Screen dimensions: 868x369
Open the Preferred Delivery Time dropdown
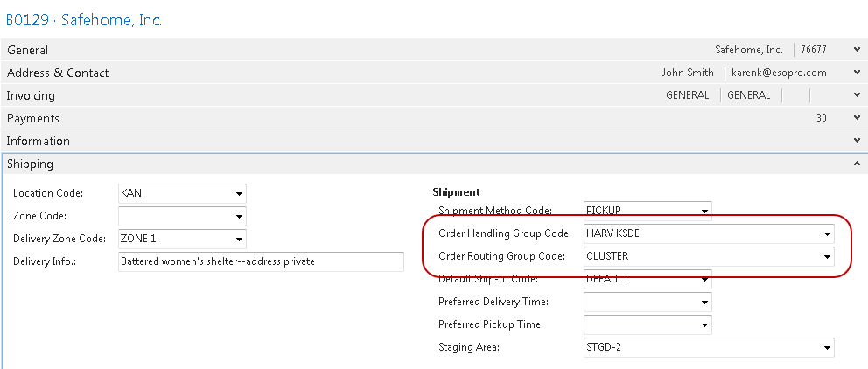coord(703,303)
